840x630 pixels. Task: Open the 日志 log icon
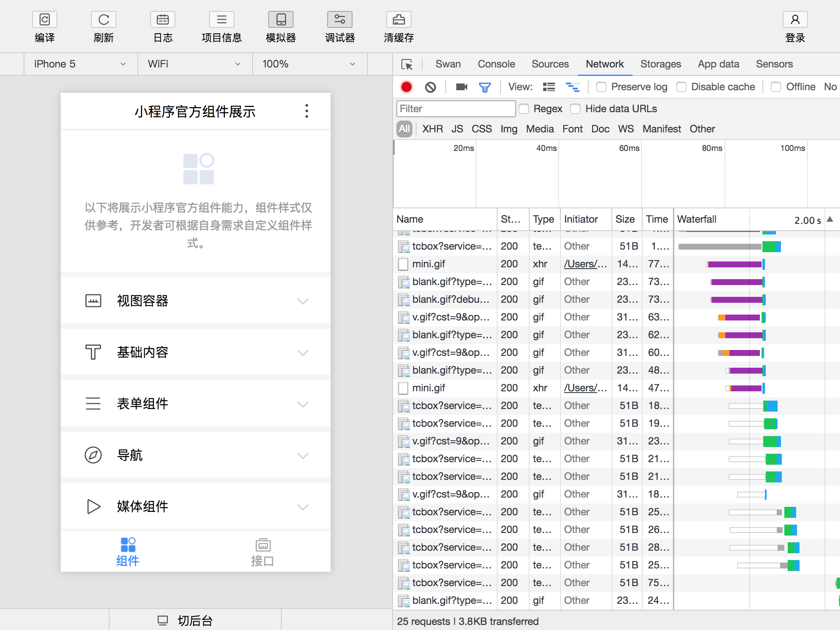click(163, 19)
